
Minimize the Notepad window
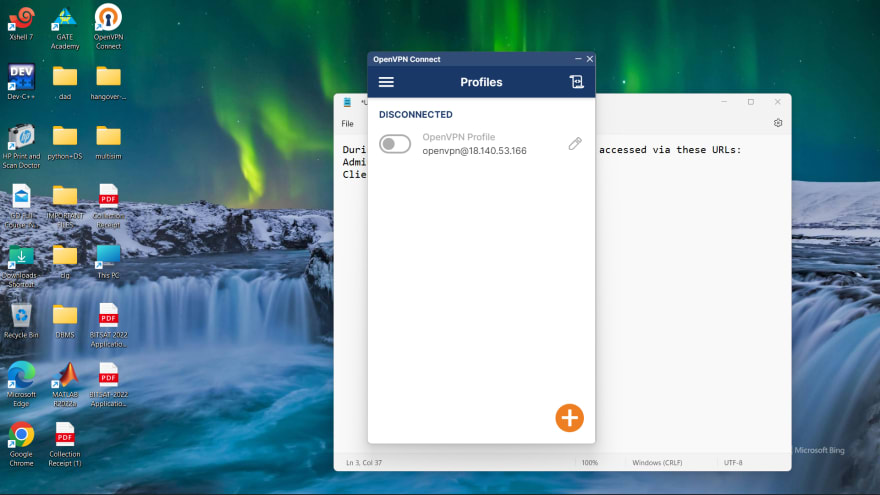[x=724, y=102]
